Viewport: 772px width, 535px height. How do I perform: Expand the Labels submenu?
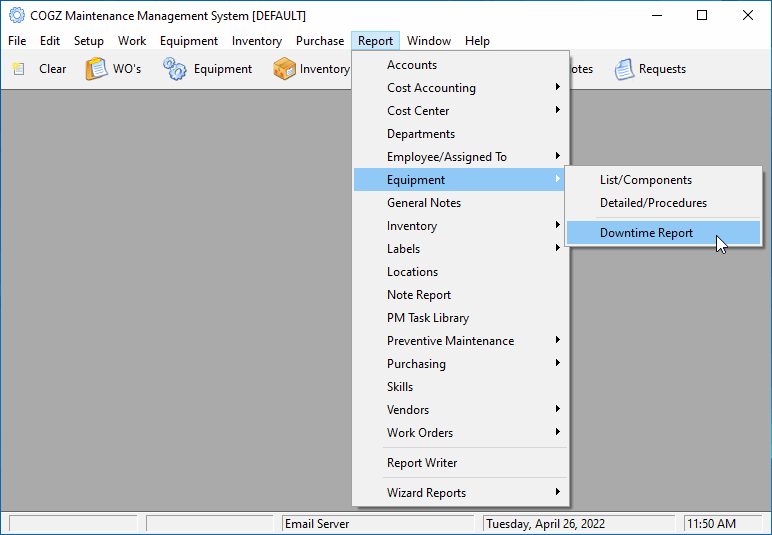coord(461,249)
